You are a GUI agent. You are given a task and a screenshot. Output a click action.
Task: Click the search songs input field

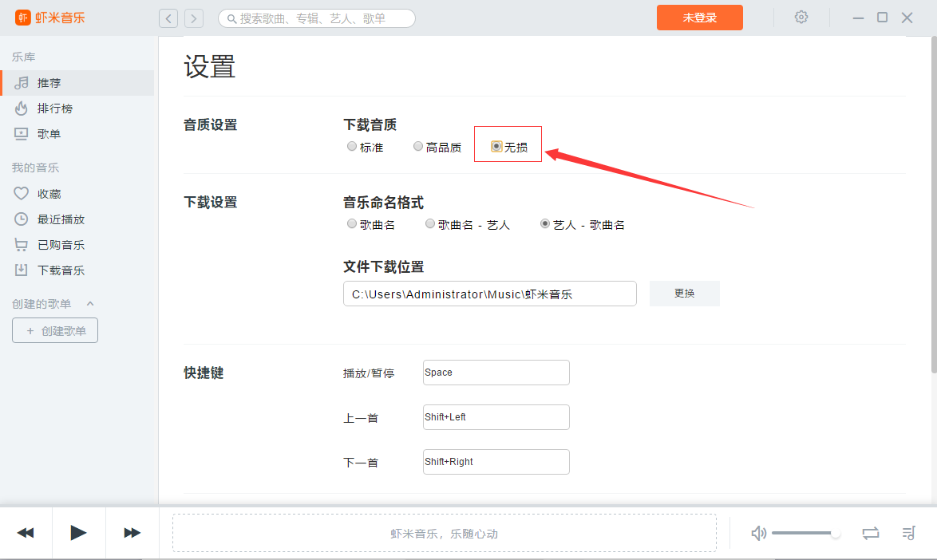tap(317, 18)
